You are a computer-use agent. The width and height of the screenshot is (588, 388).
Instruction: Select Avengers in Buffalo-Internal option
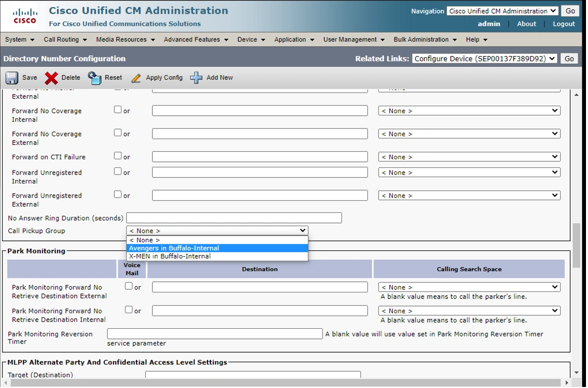(x=217, y=248)
